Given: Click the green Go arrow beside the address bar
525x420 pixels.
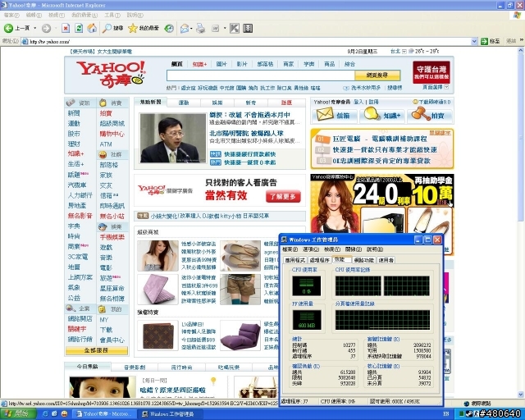Looking at the screenshot, I should click(x=484, y=41).
